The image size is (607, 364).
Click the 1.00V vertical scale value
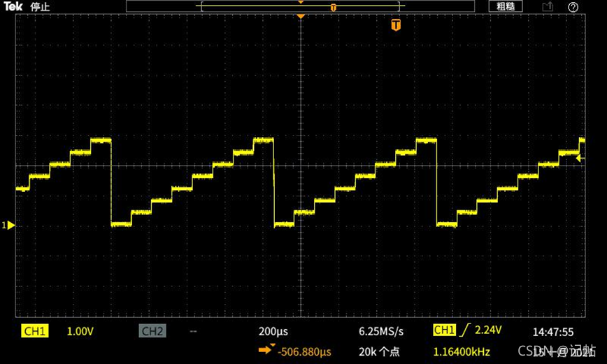[80, 331]
